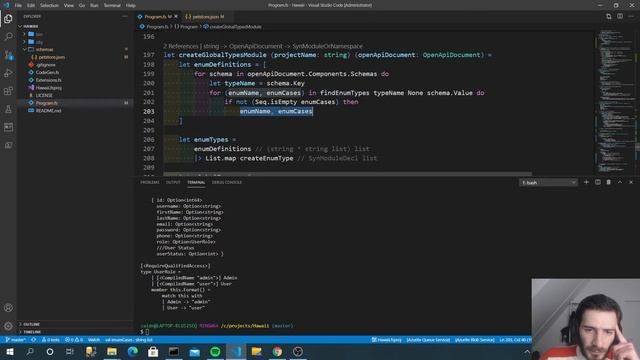Viewport: 640px width, 360px height.
Task: Open the Test (beaker) view
Action: pyautogui.click(x=8, y=109)
